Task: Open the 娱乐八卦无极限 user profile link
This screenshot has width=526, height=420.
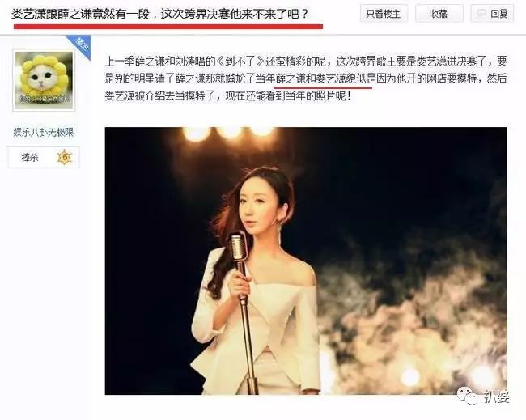Action: [x=43, y=133]
